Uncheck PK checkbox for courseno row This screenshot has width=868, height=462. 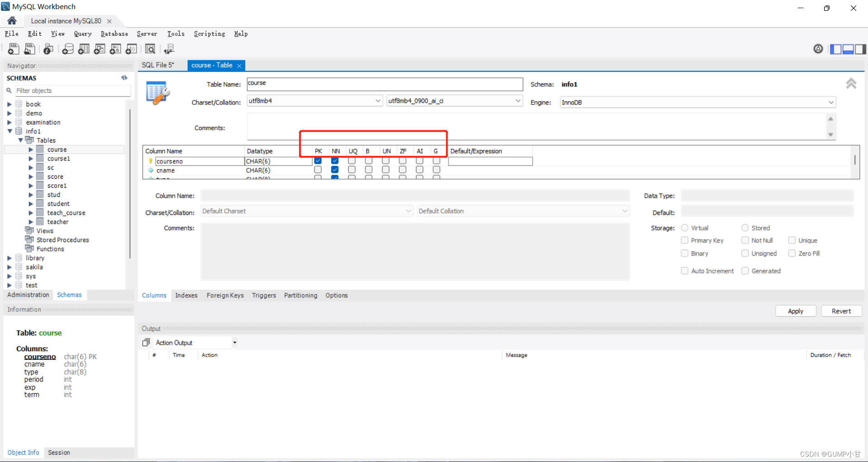pyautogui.click(x=318, y=161)
